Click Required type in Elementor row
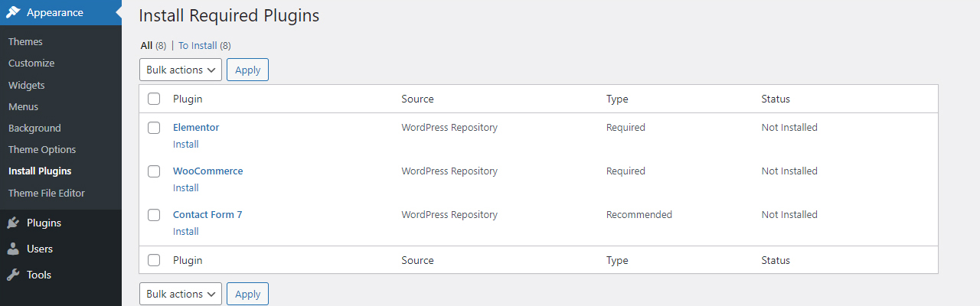This screenshot has width=980, height=306. 626,128
